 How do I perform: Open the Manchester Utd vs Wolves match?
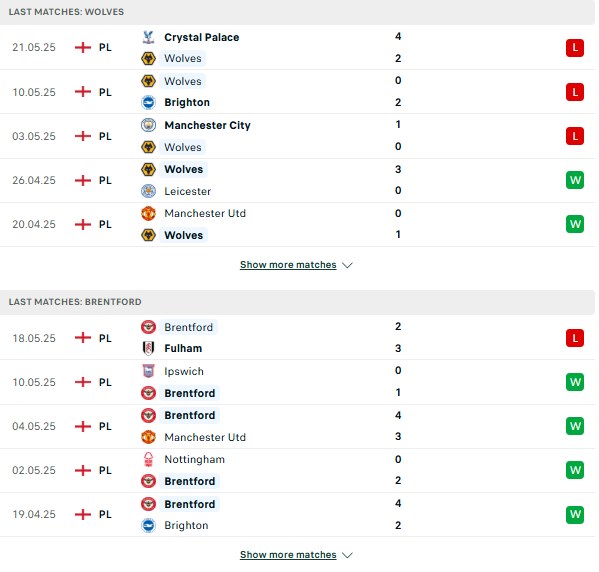tap(297, 224)
